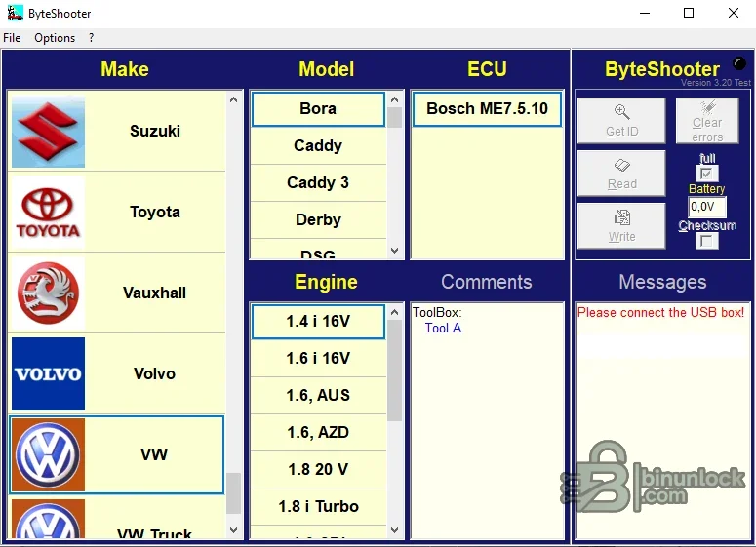Click Model list scrollbar thumb
This screenshot has width=756, height=547.
(x=395, y=118)
